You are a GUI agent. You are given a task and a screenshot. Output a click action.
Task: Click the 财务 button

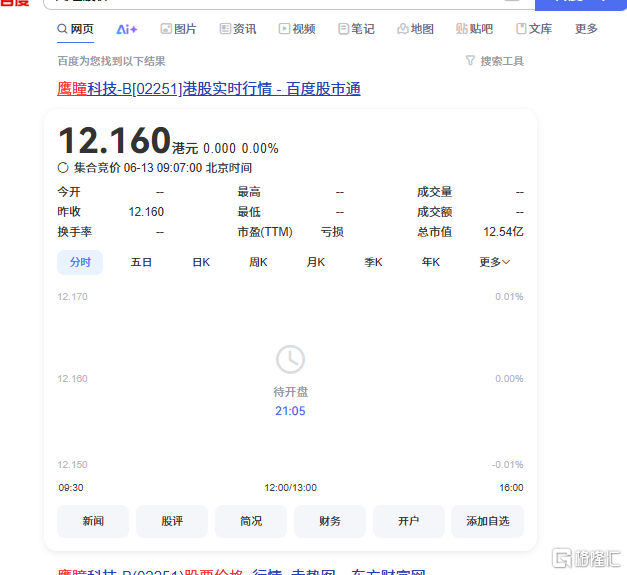pos(330,521)
